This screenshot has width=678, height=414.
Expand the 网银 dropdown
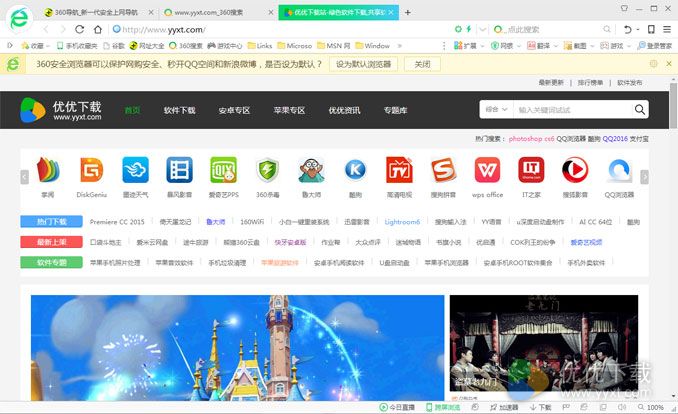518,46
